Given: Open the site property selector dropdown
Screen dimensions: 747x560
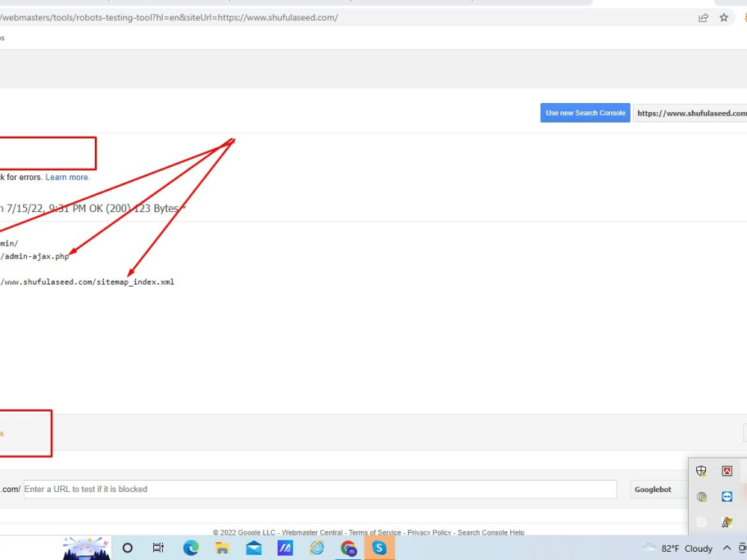Looking at the screenshot, I should 690,113.
